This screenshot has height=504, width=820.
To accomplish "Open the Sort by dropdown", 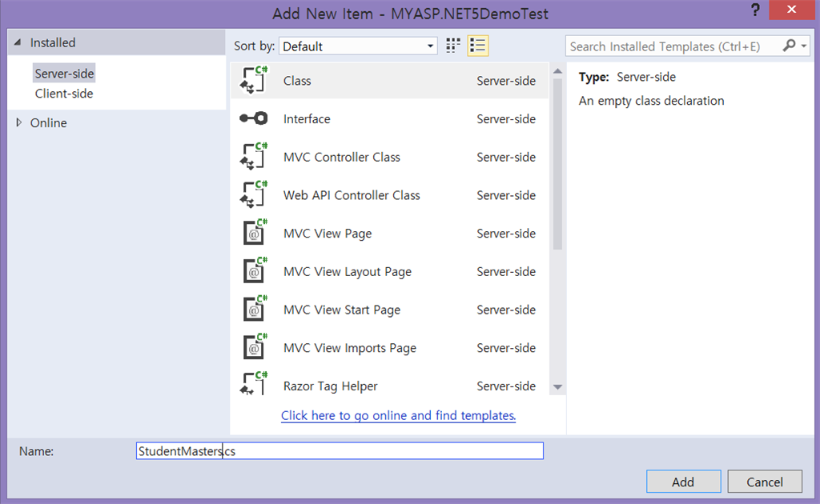I will point(358,46).
